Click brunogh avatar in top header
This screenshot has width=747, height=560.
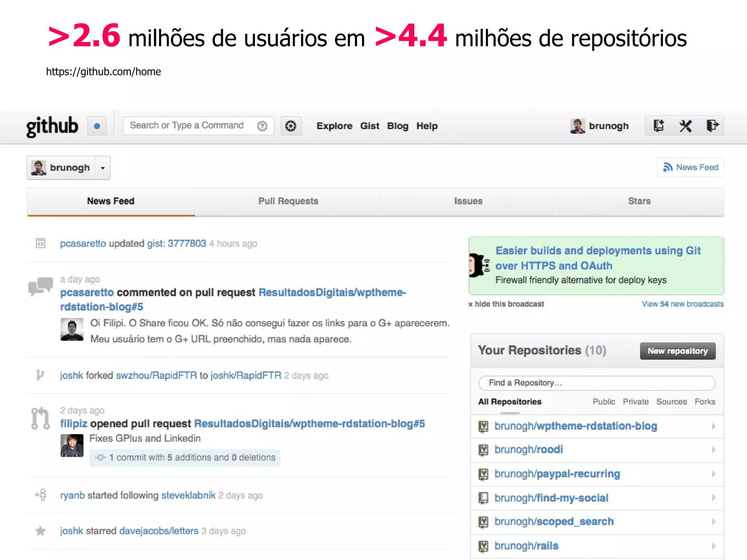(577, 126)
